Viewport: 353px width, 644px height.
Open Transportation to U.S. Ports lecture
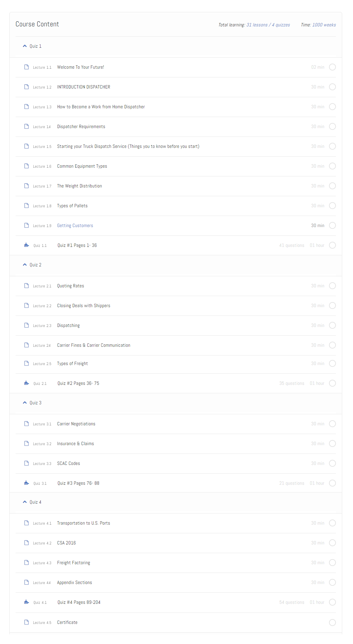click(x=83, y=523)
